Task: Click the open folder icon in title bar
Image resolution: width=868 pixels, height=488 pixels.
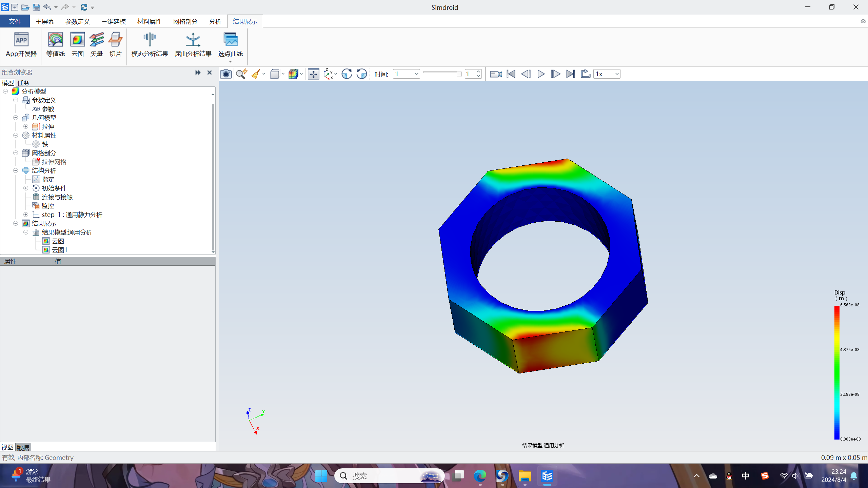Action: tap(25, 7)
